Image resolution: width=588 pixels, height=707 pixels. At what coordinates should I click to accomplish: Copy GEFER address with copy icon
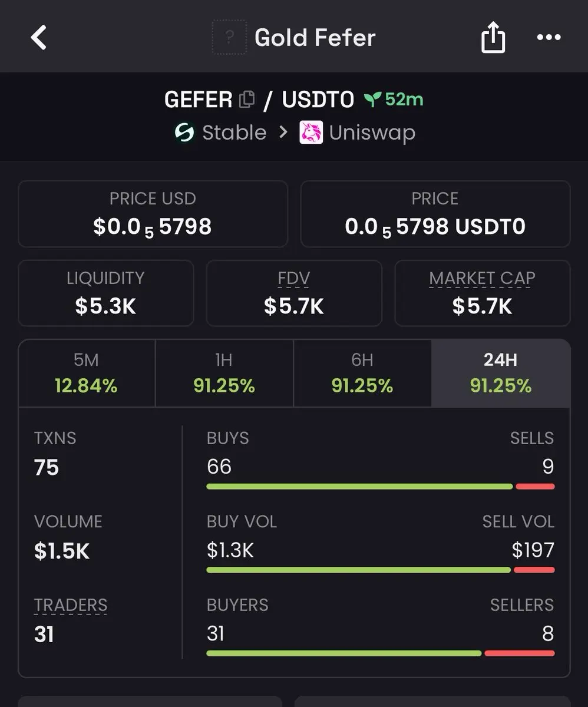[247, 100]
